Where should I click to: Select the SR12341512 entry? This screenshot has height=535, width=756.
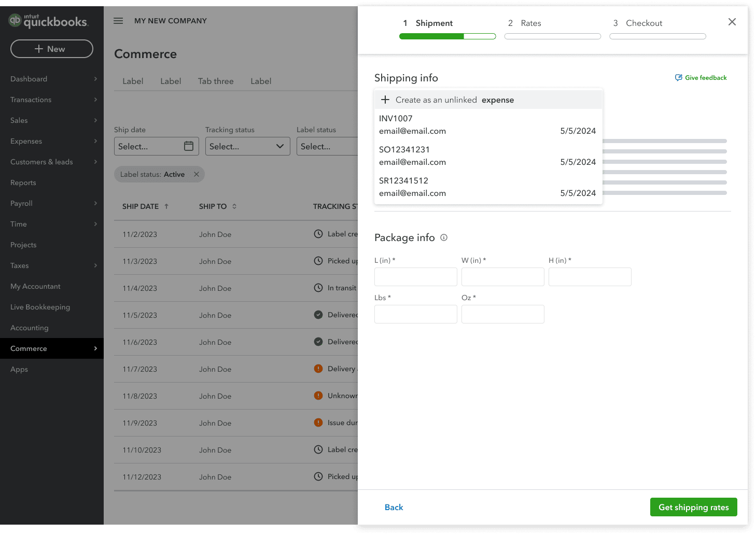coord(487,187)
